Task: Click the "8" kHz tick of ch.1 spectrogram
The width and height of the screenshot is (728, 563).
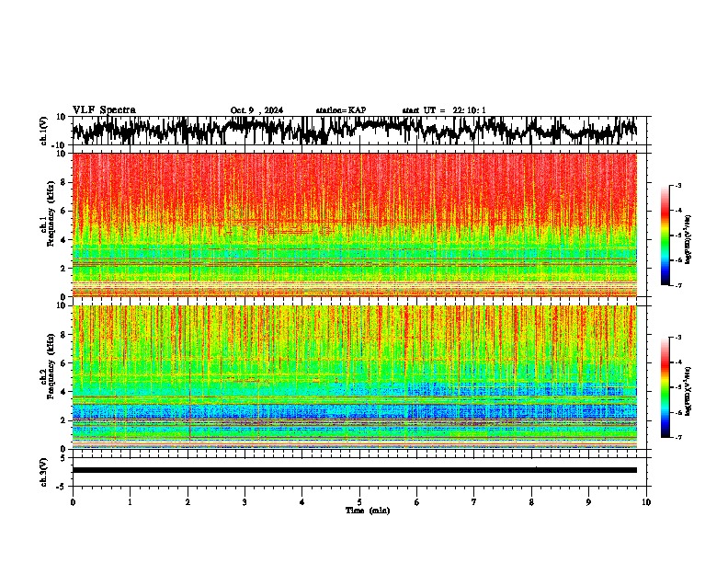Action: 64,182
